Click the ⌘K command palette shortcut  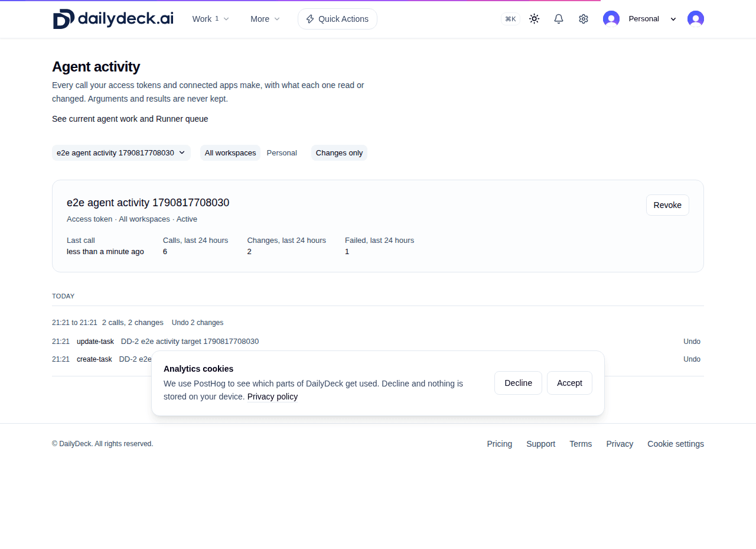pos(510,19)
